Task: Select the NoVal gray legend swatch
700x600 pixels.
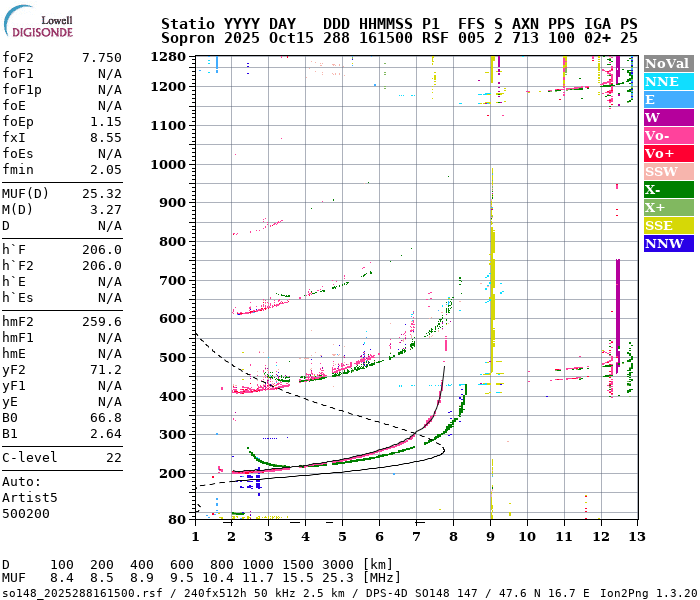Action: tap(667, 63)
